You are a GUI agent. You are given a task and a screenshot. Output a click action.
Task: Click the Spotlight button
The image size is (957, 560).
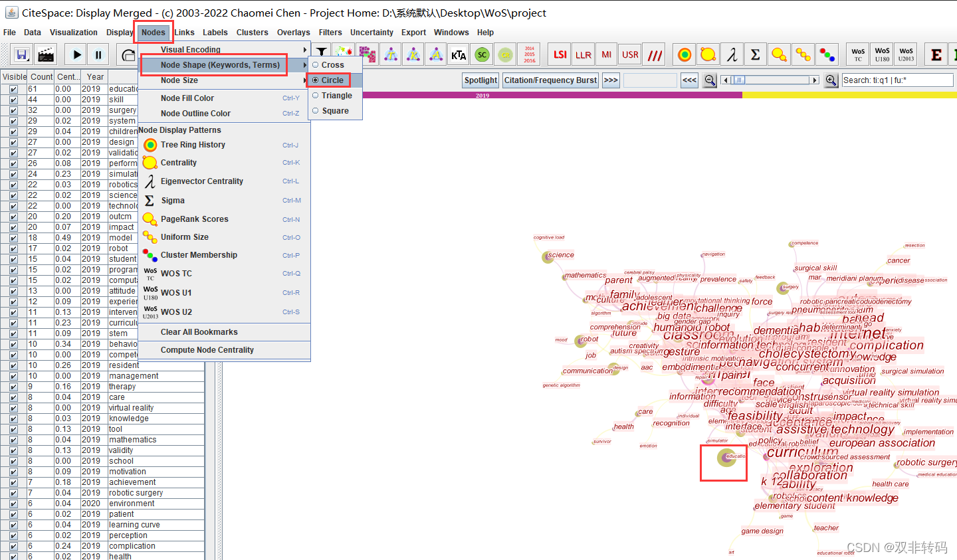click(480, 80)
